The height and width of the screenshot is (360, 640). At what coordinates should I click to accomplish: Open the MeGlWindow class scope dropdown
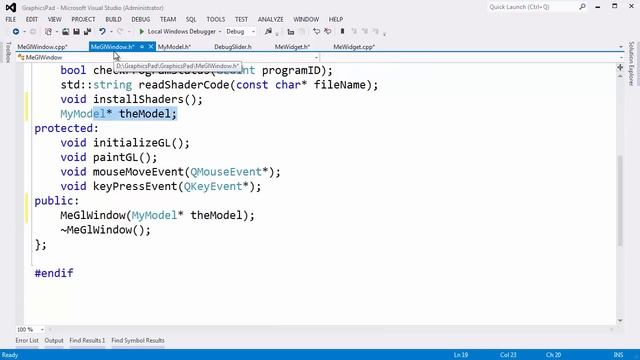pyautogui.click(x=316, y=58)
